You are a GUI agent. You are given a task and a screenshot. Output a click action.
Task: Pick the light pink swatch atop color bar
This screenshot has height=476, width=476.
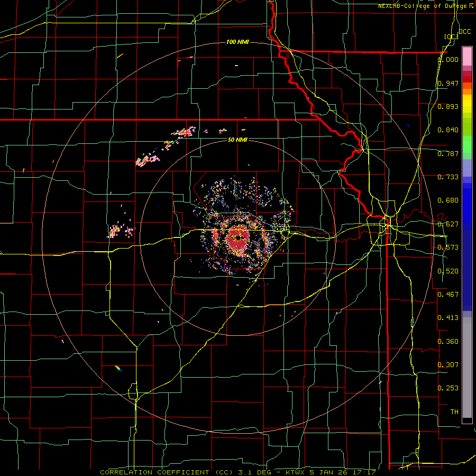[467, 57]
